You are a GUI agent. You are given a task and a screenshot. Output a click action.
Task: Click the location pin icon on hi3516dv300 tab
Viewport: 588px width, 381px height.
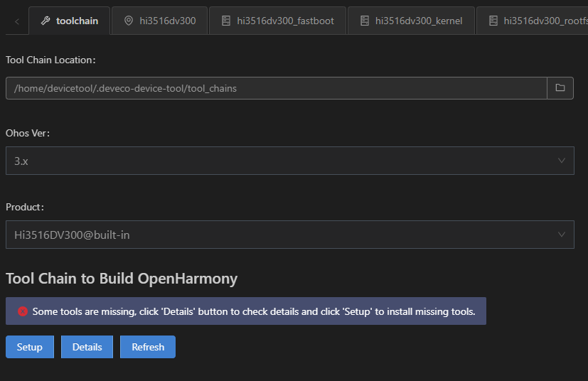click(129, 21)
